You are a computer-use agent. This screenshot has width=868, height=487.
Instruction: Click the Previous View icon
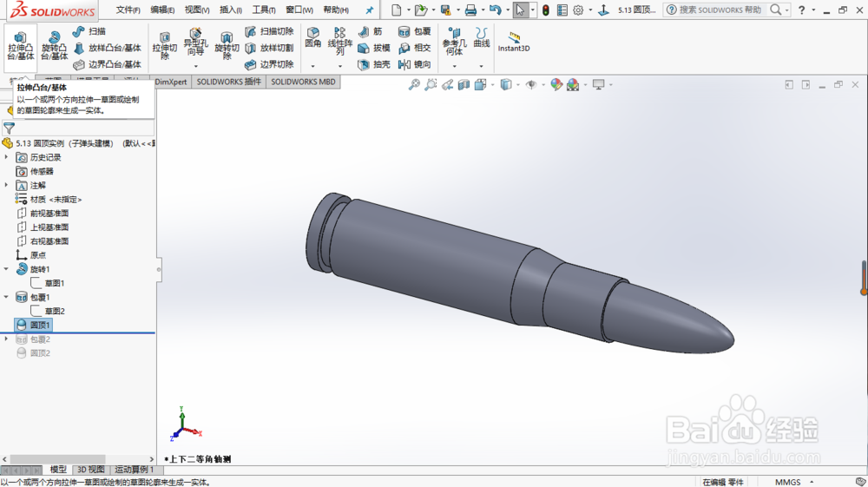(447, 85)
